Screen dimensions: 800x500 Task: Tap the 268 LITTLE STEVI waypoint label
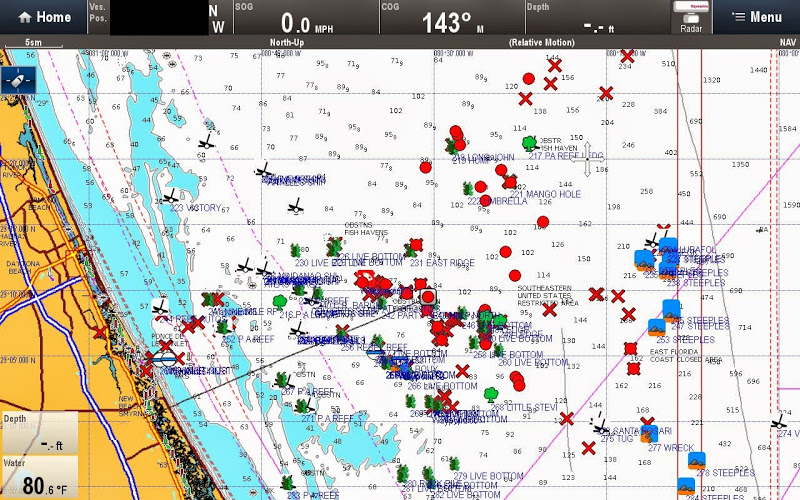524,407
